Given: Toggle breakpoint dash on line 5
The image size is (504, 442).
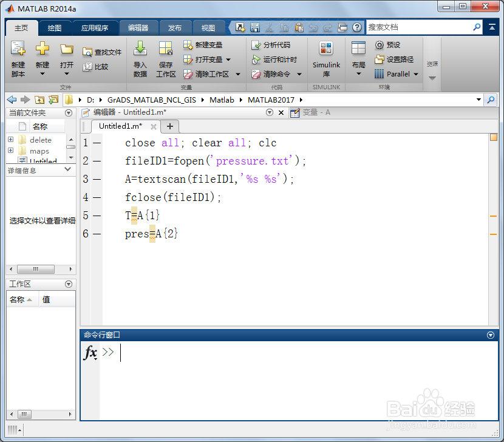Looking at the screenshot, I should 97,216.
